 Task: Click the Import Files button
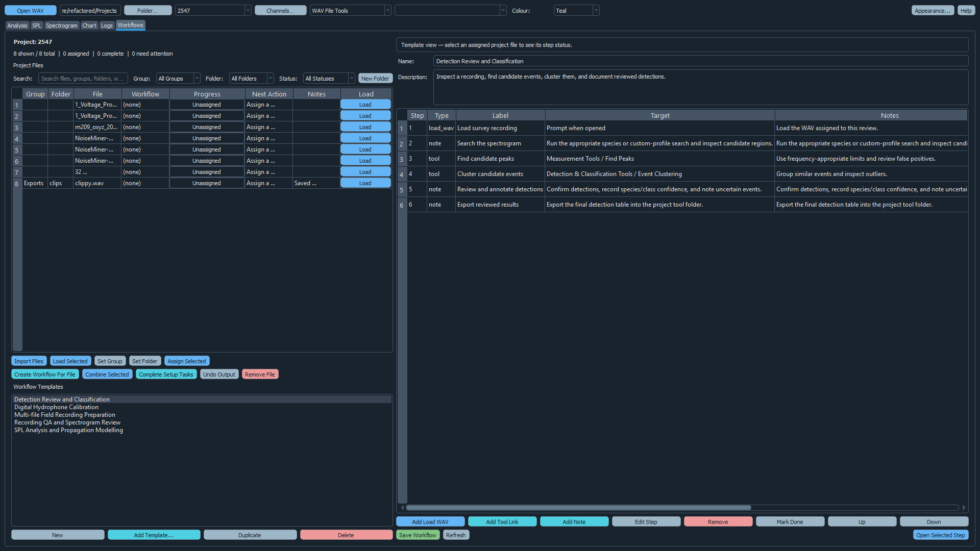click(29, 361)
